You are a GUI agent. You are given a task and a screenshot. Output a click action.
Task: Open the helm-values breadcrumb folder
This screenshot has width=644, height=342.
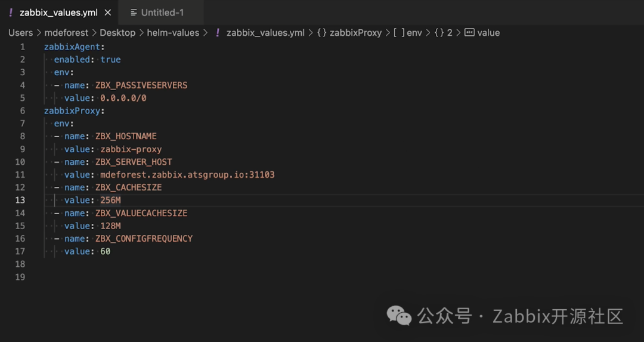point(173,33)
